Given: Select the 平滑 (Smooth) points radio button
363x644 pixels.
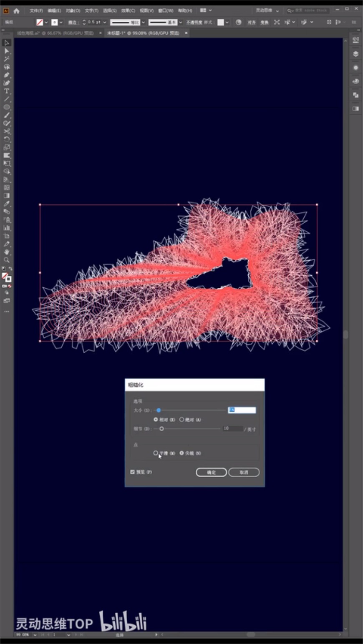Looking at the screenshot, I should 156,453.
